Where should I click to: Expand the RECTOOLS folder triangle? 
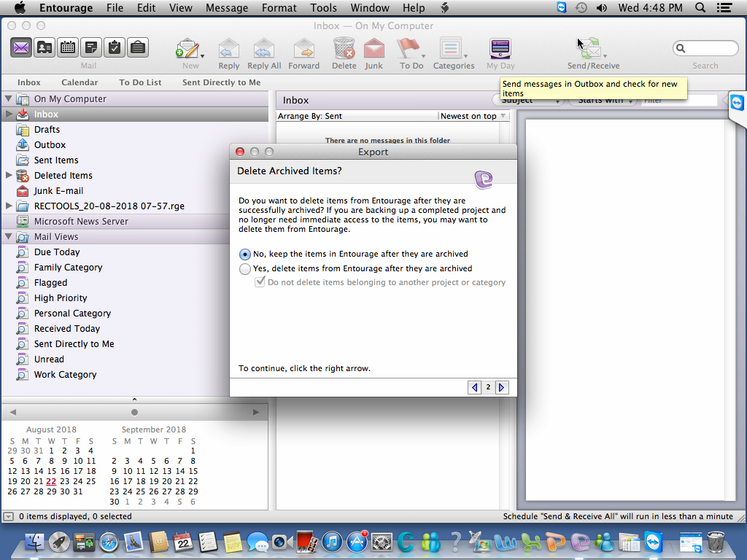(9, 206)
